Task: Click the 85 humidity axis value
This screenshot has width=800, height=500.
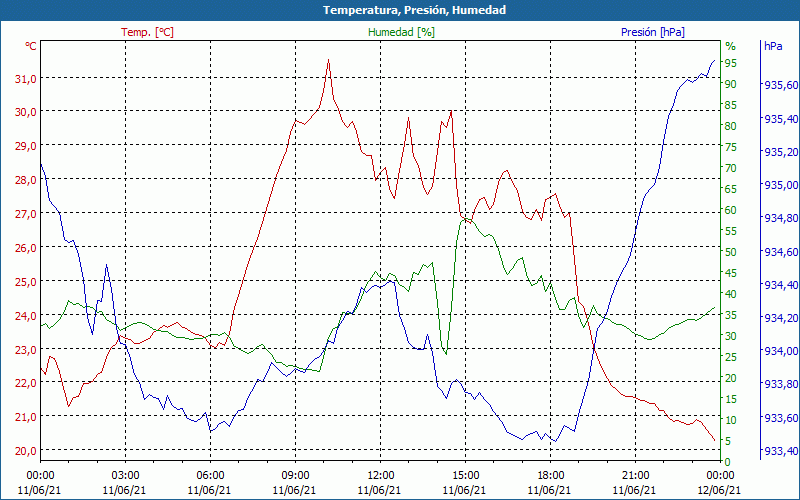Action: coord(731,105)
